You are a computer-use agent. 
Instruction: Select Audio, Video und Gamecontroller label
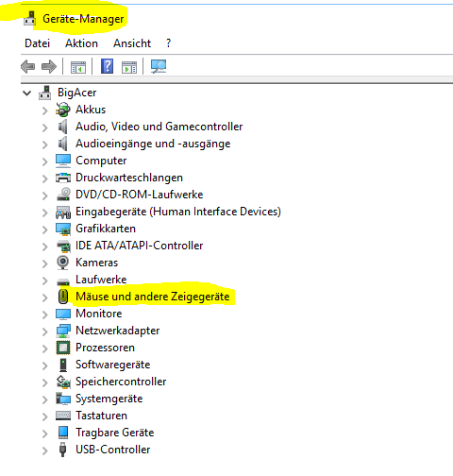point(159,127)
